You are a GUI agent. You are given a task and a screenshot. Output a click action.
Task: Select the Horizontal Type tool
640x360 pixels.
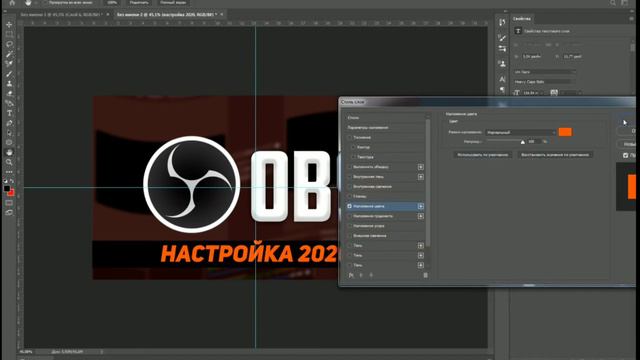(x=9, y=113)
